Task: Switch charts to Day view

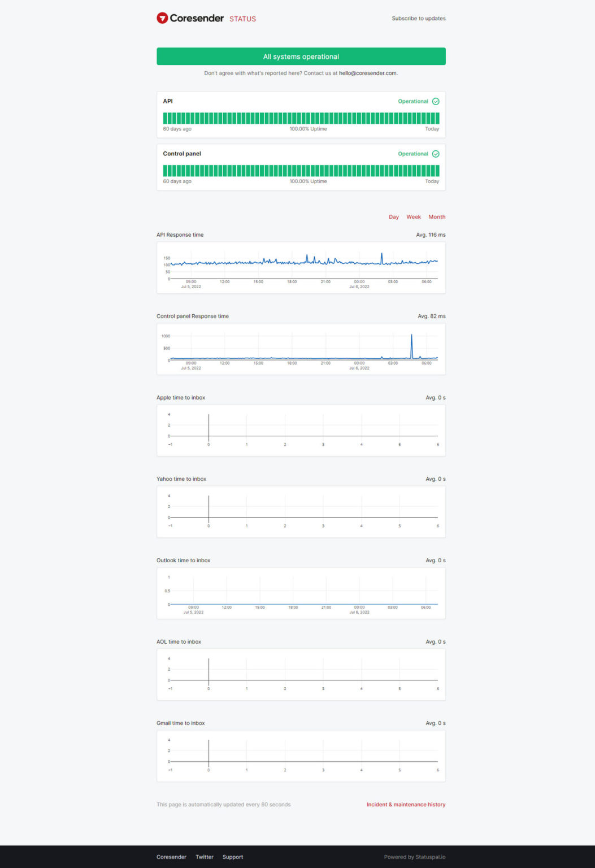Action: [x=393, y=217]
